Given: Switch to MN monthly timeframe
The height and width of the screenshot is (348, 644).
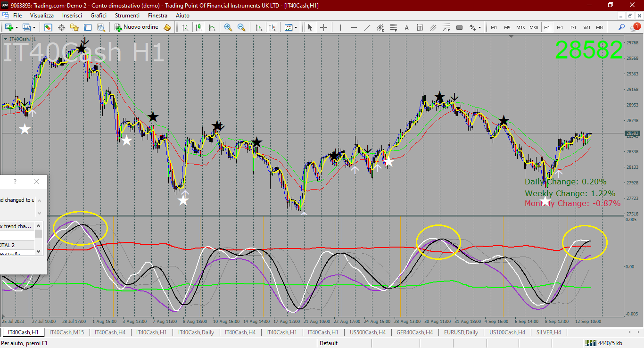Looking at the screenshot, I should [600, 27].
